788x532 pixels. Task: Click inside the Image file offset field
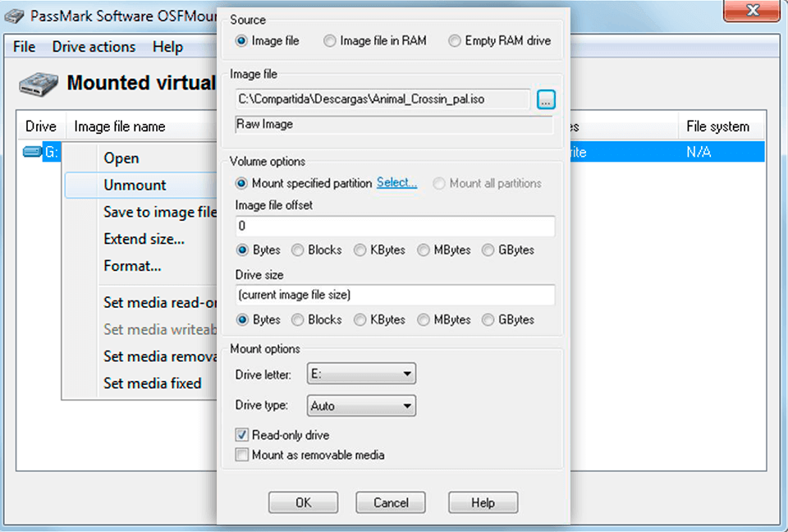[394, 226]
